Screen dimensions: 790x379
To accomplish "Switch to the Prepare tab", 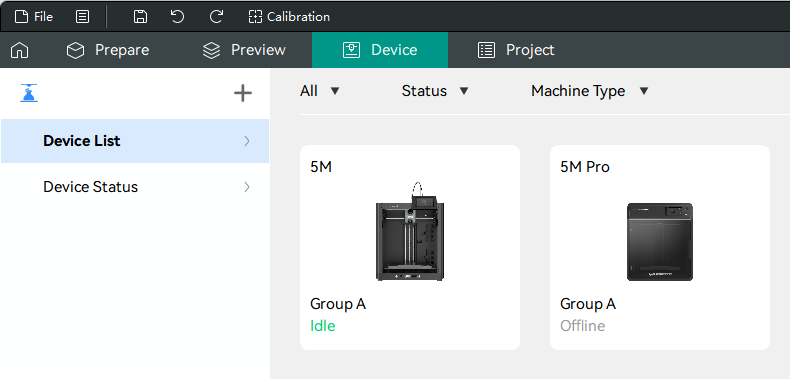I will pyautogui.click(x=108, y=50).
